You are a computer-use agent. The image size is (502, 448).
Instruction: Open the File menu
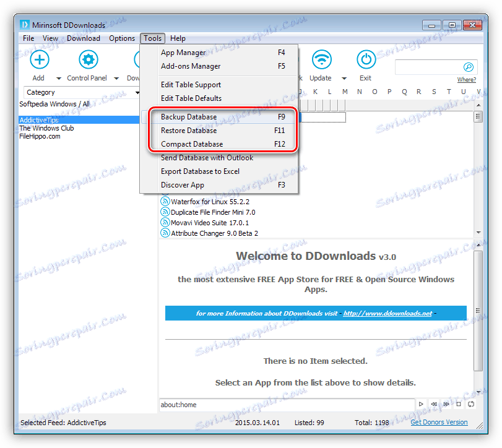(28, 38)
